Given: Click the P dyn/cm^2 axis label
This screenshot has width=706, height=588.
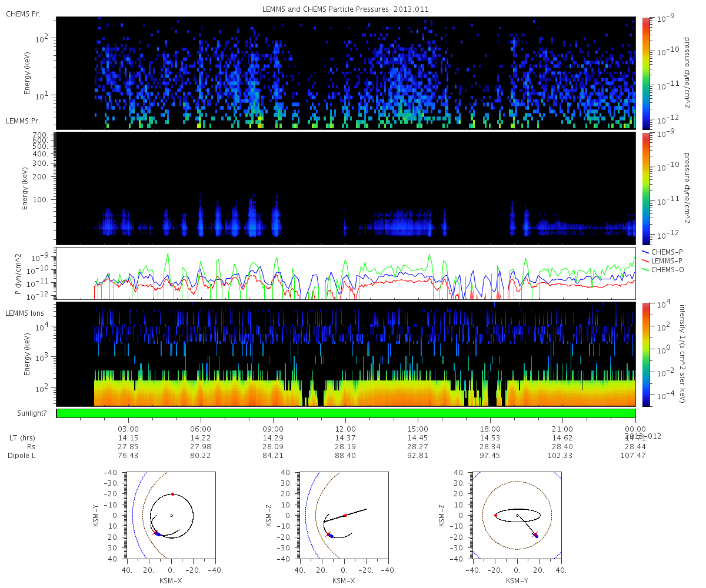Looking at the screenshot, I should (x=18, y=274).
